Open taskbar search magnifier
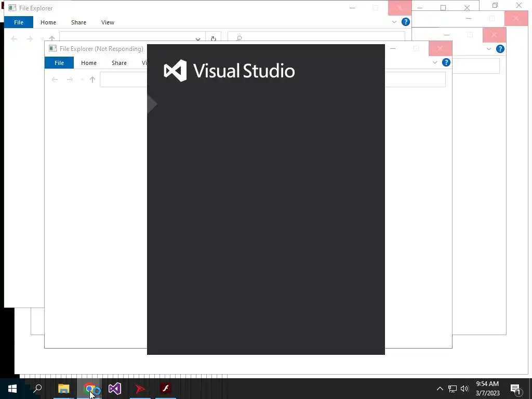The height and width of the screenshot is (399, 532). pyautogui.click(x=37, y=389)
